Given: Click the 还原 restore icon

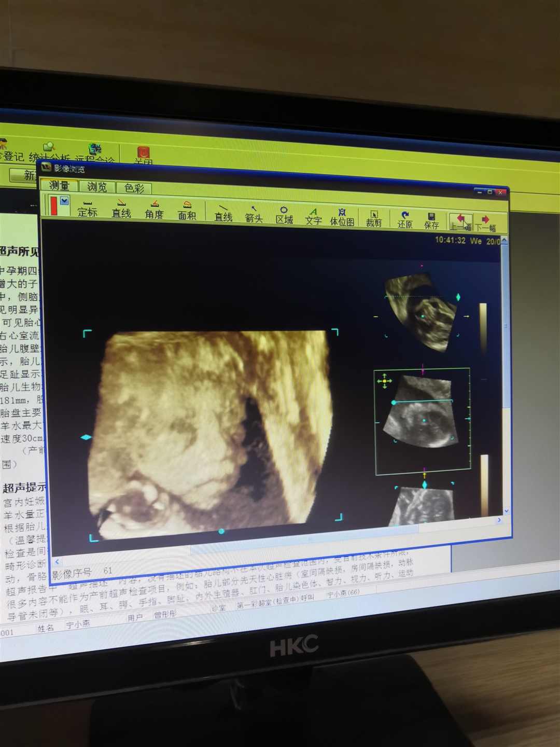Looking at the screenshot, I should click(405, 220).
